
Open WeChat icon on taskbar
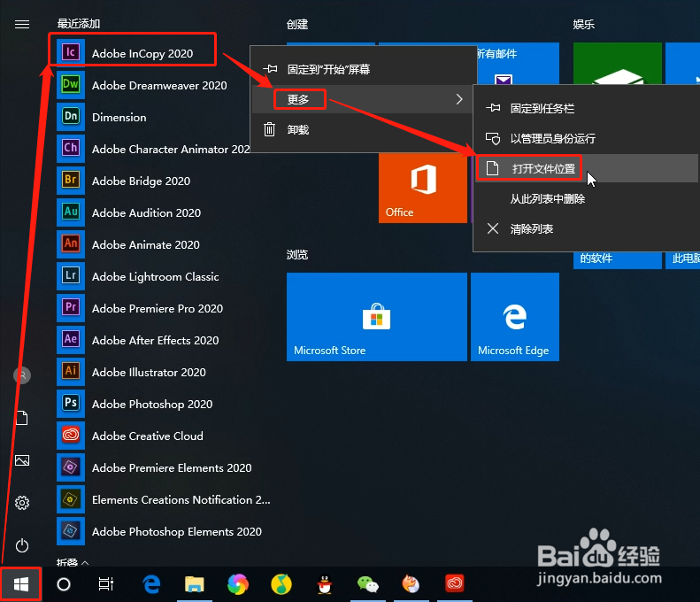368,584
